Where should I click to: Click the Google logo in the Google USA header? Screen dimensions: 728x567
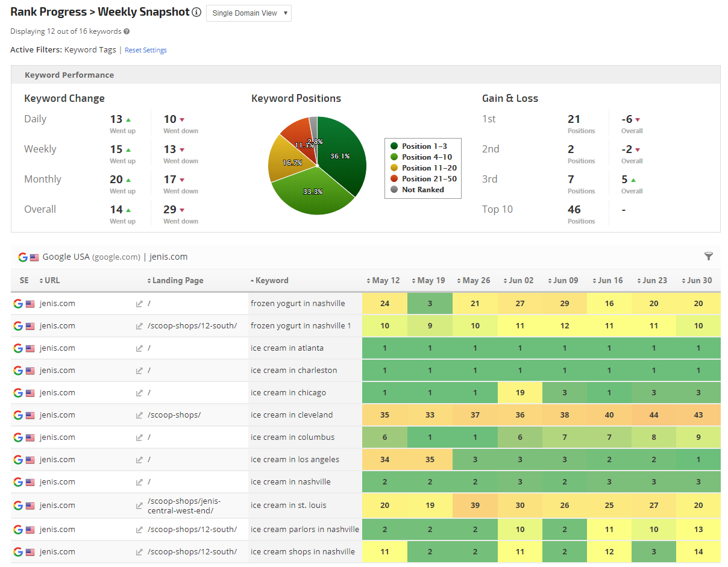point(23,257)
